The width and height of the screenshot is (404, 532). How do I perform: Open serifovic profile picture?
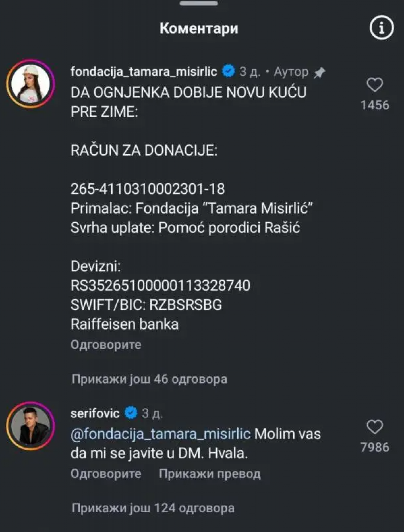[x=31, y=425]
